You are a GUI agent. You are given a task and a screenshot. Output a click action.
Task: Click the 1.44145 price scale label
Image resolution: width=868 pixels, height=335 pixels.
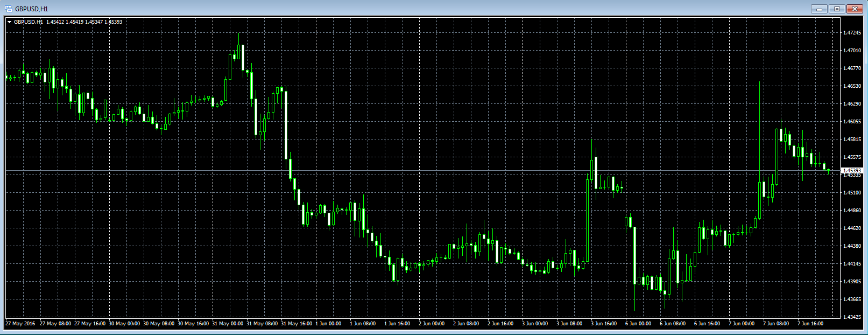852,264
